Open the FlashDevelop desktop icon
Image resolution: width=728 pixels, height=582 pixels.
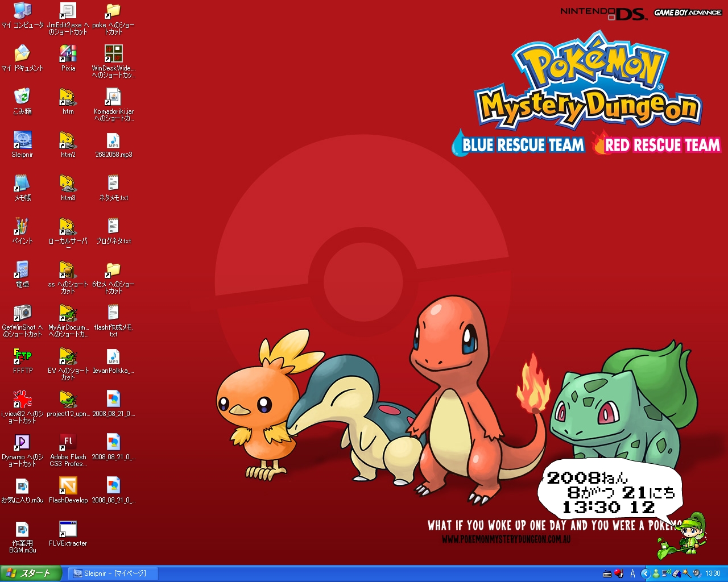click(68, 486)
